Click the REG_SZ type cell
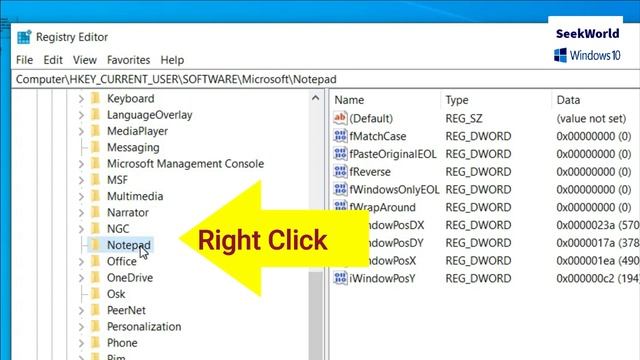Image resolution: width=640 pixels, height=360 pixels. click(x=464, y=118)
